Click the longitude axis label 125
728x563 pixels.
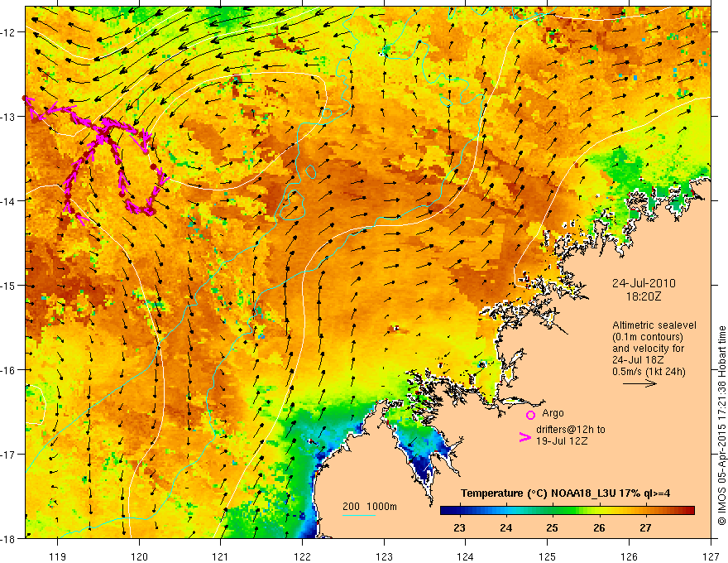[548, 556]
